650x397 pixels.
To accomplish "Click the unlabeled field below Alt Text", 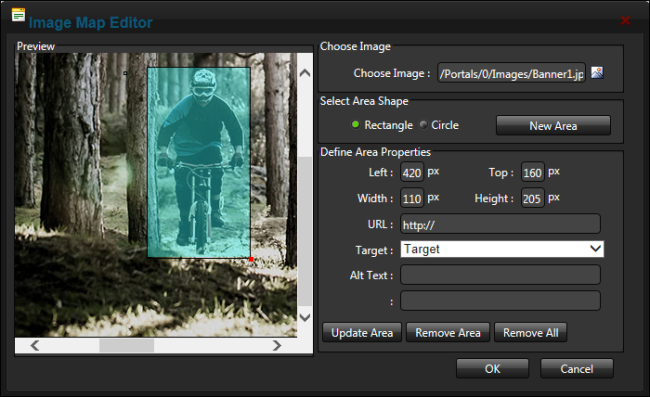I will (x=500, y=300).
